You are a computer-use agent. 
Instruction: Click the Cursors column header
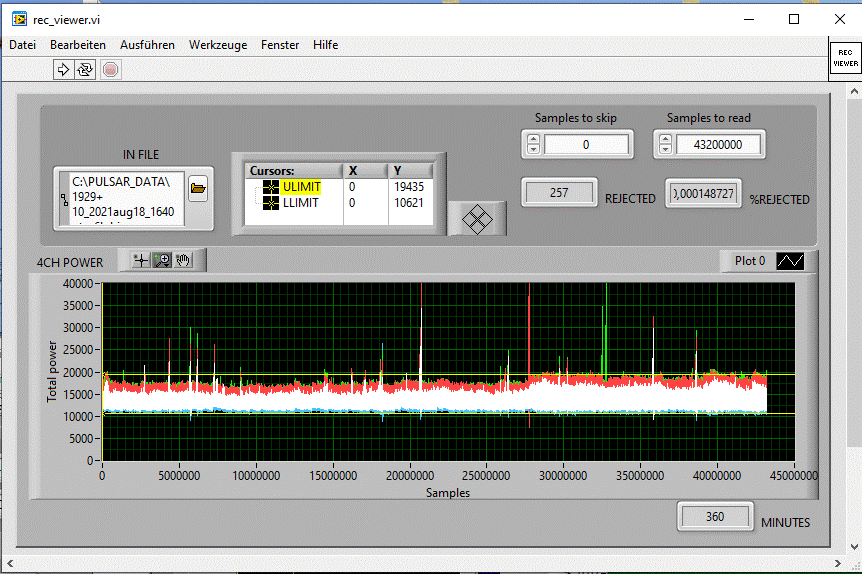point(294,171)
